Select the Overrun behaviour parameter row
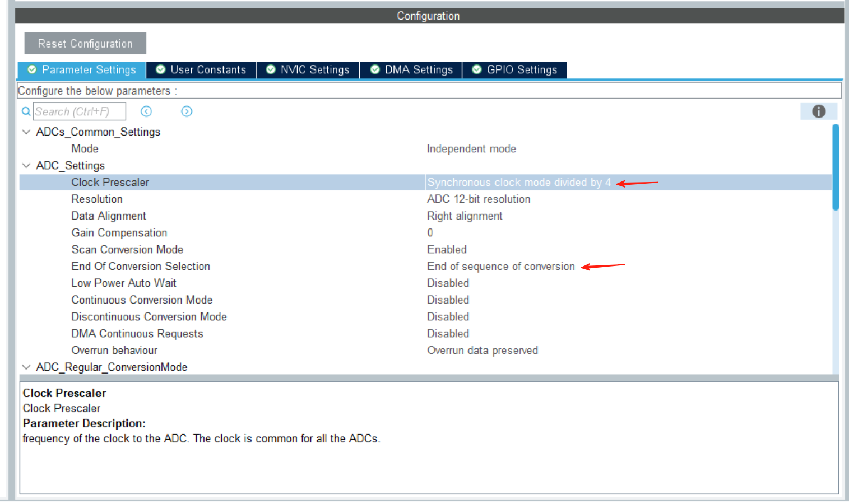Screen dimensions: 849x504 click(x=114, y=351)
